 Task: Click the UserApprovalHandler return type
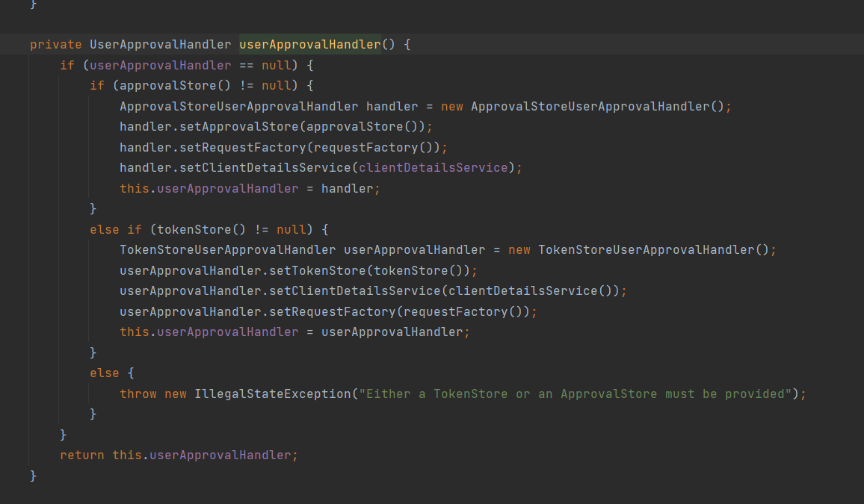click(x=160, y=44)
